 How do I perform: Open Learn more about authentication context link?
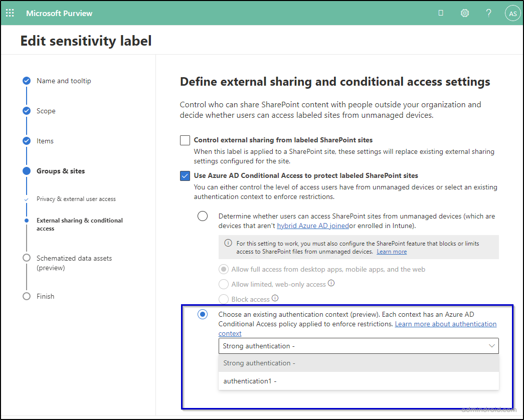(x=445, y=324)
